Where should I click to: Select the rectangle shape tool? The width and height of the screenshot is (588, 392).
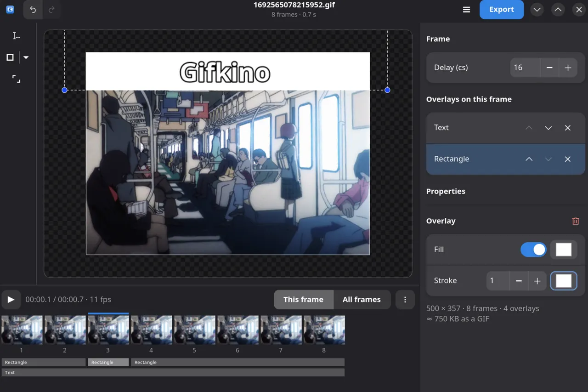[10, 57]
